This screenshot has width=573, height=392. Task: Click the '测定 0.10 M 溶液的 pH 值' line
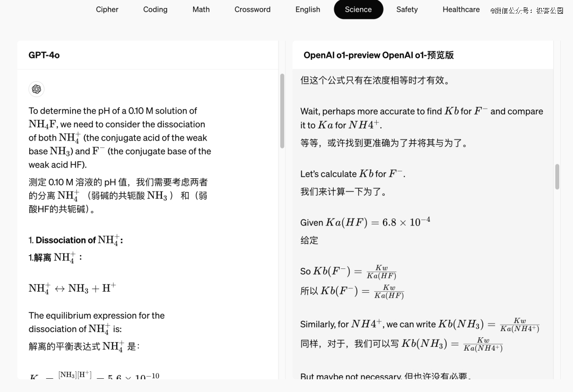[x=118, y=182]
